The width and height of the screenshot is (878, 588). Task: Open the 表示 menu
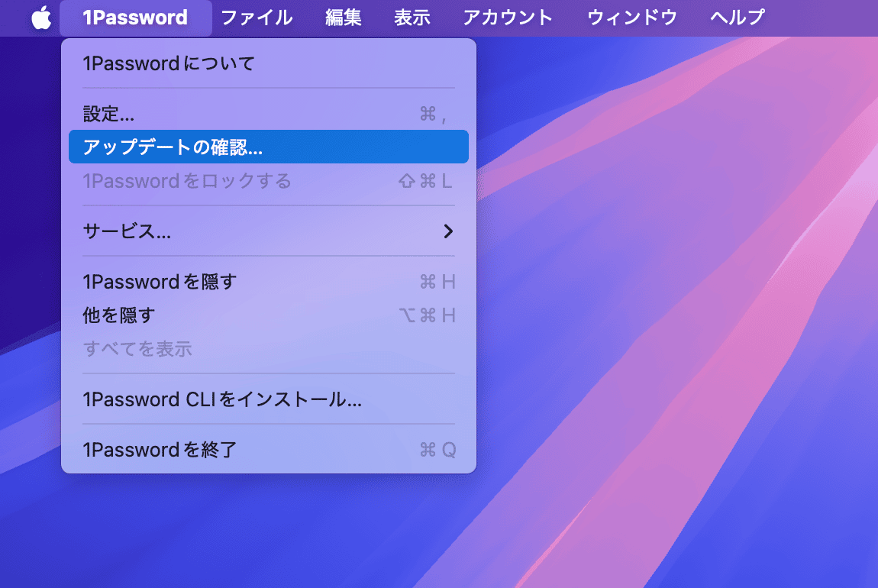pyautogui.click(x=412, y=18)
